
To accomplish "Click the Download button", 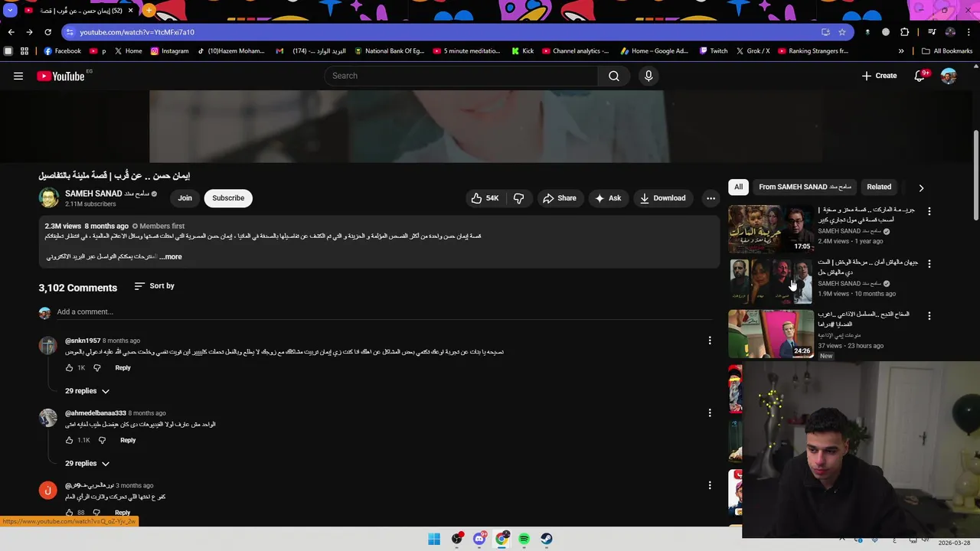I will coord(662,198).
